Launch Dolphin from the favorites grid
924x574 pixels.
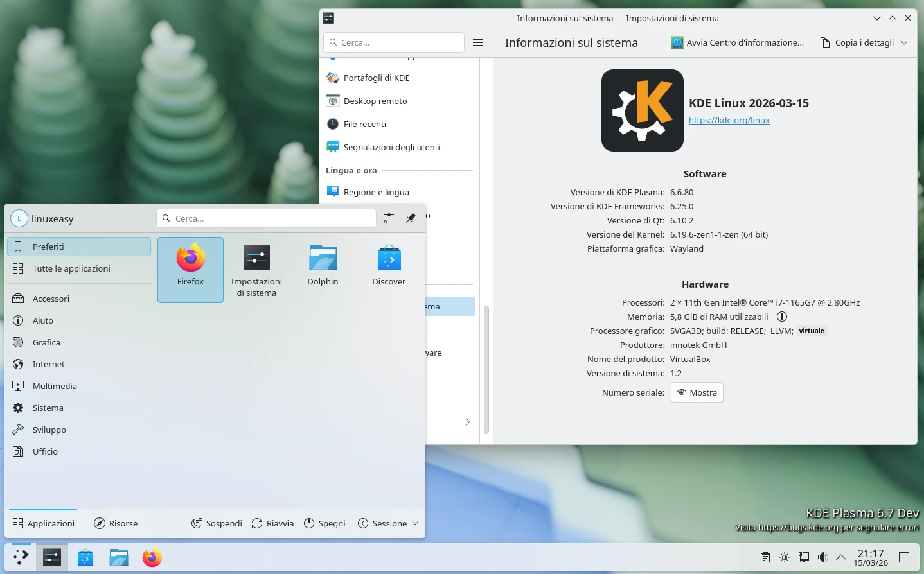(x=323, y=263)
